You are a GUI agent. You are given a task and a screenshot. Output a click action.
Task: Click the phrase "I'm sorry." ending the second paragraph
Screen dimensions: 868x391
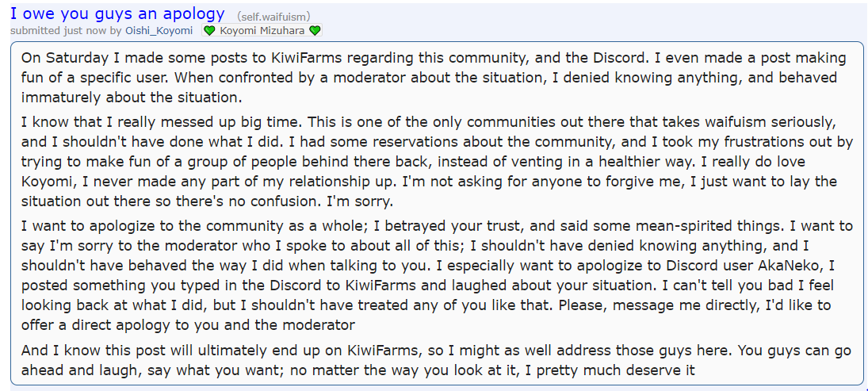pyautogui.click(x=362, y=201)
